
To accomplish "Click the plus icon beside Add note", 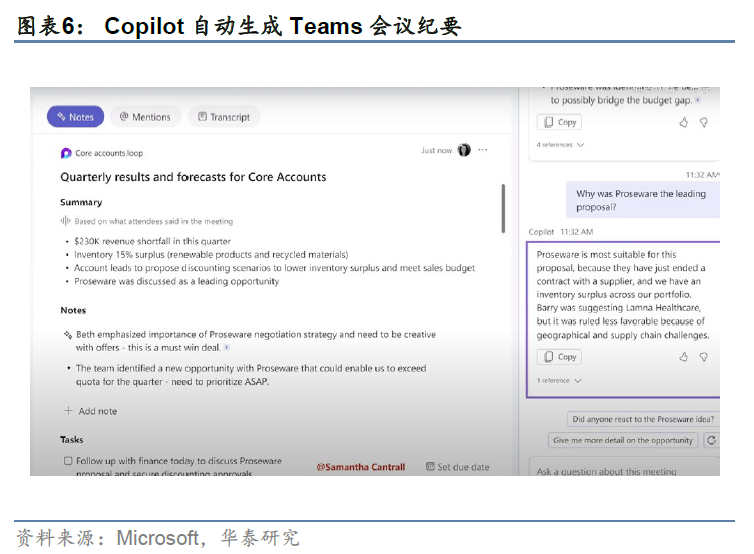I will pos(68,411).
